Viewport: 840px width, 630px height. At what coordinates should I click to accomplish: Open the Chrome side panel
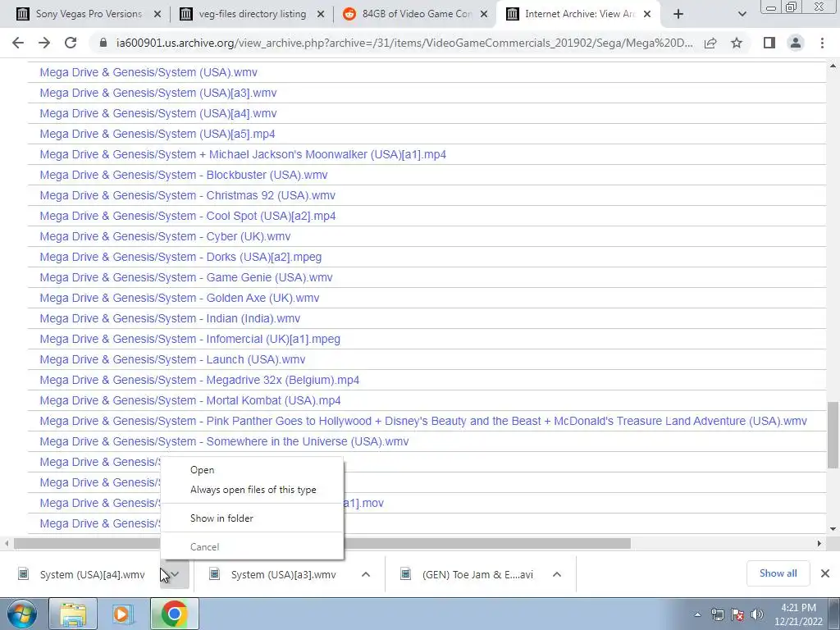[x=769, y=43]
